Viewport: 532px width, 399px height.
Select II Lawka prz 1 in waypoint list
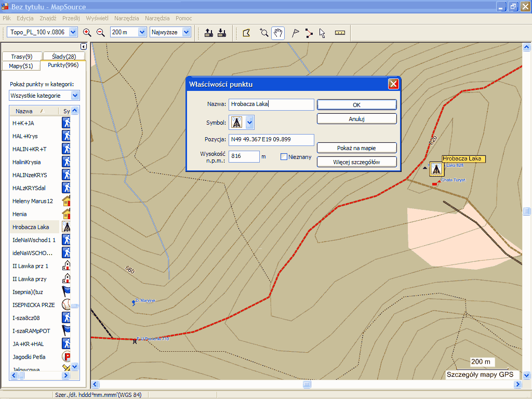30,266
